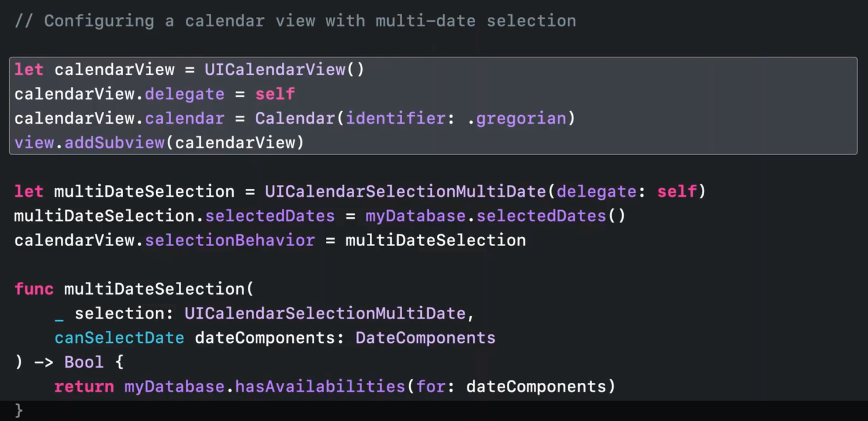The width and height of the screenshot is (868, 421).
Task: Click the 'func' keyword of multiDateSelection
Action: point(34,288)
